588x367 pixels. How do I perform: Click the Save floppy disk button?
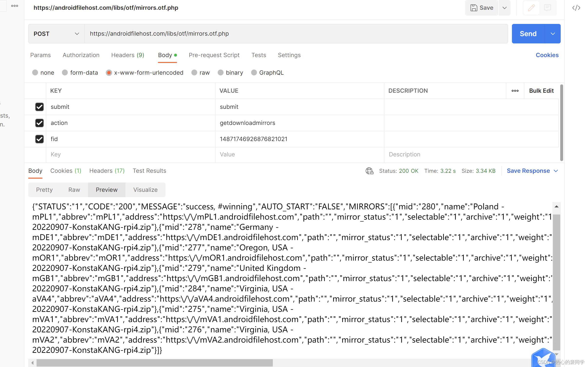[x=481, y=8]
